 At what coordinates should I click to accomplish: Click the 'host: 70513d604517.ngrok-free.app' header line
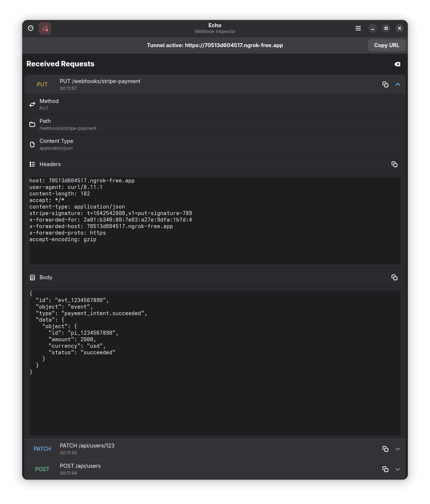tap(82, 181)
